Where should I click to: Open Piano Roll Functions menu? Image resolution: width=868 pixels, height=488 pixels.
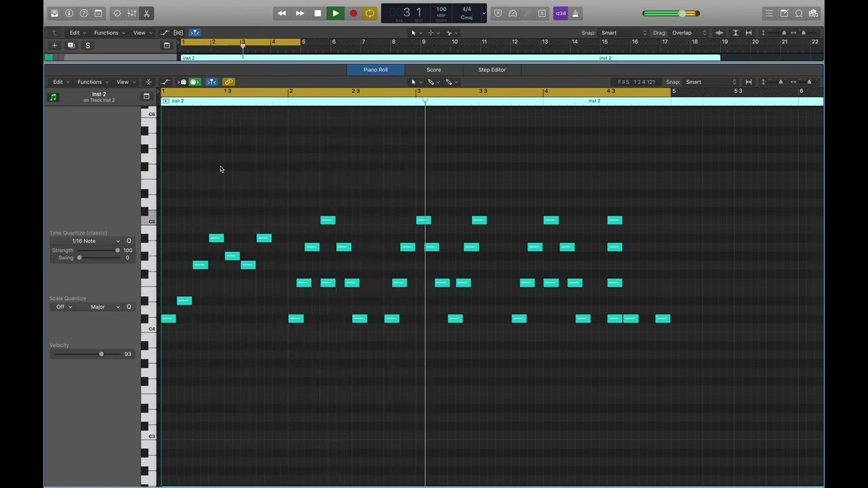92,82
